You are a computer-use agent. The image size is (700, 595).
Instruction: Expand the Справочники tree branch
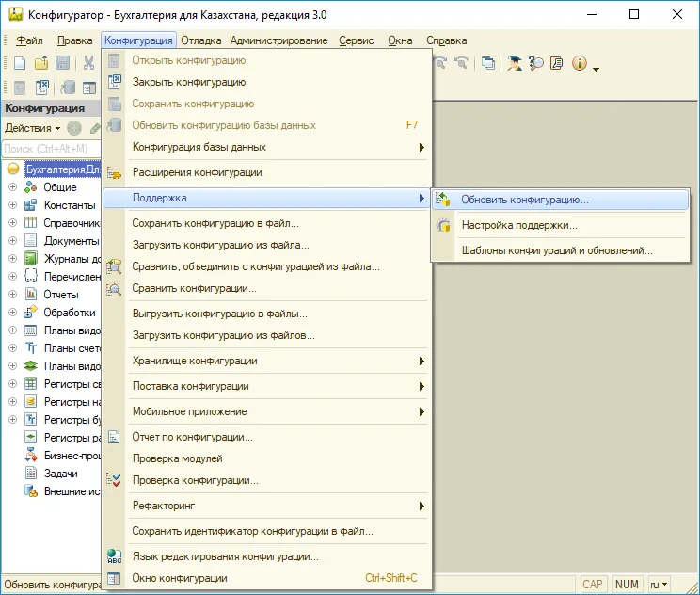[13, 222]
